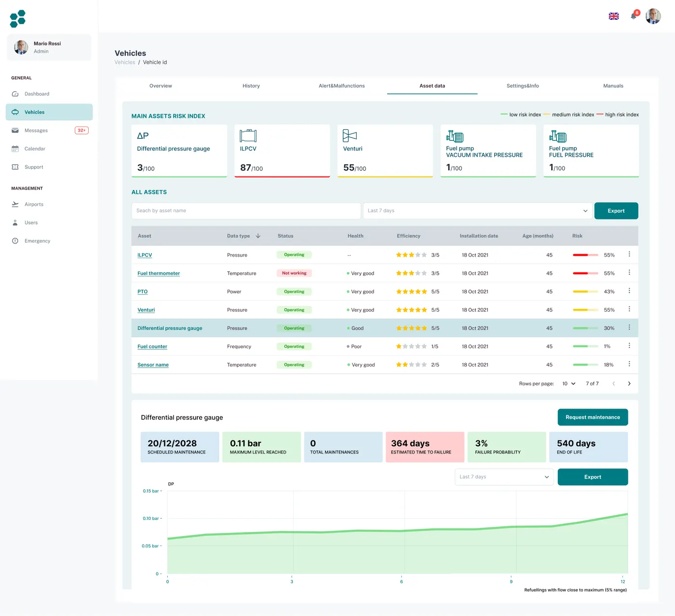Open row menu for Differential pressure gauge

point(629,328)
